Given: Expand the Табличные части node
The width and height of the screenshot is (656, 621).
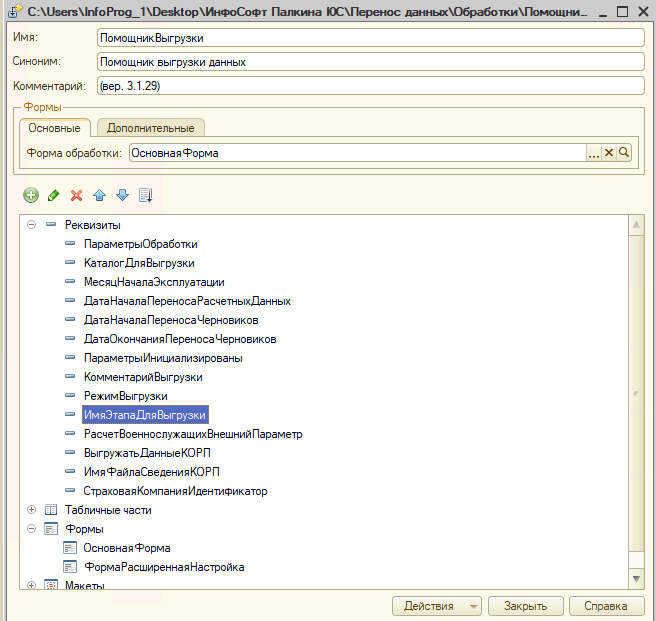Looking at the screenshot, I should pyautogui.click(x=32, y=510).
